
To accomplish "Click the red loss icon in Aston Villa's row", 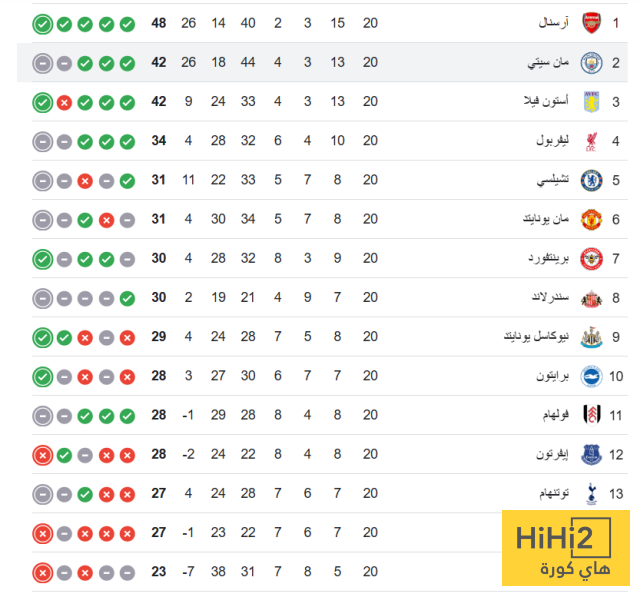I will coord(64,102).
